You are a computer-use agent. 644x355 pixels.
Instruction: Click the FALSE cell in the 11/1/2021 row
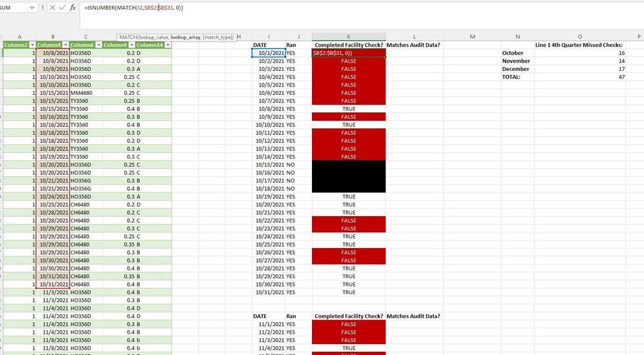(349, 324)
